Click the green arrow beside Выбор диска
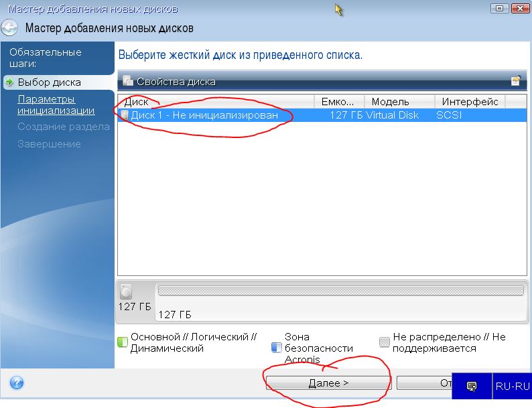This screenshot has height=408, width=532. coord(9,82)
